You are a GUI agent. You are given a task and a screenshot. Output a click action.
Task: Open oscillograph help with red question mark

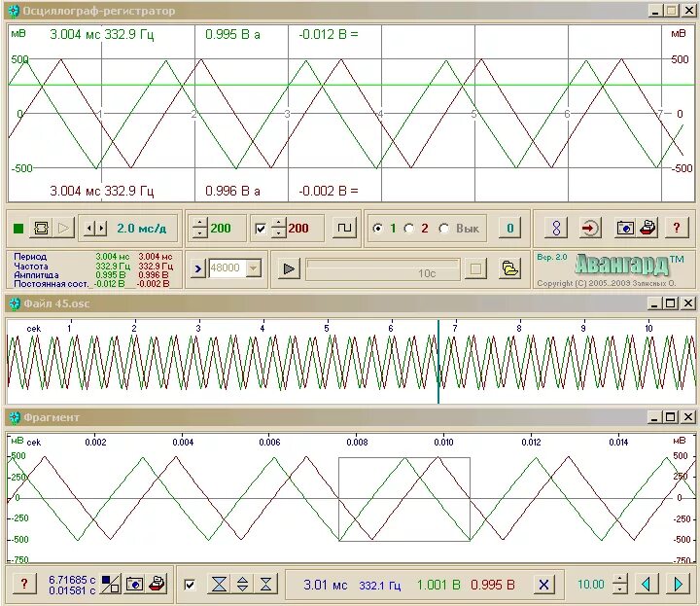coord(677,229)
